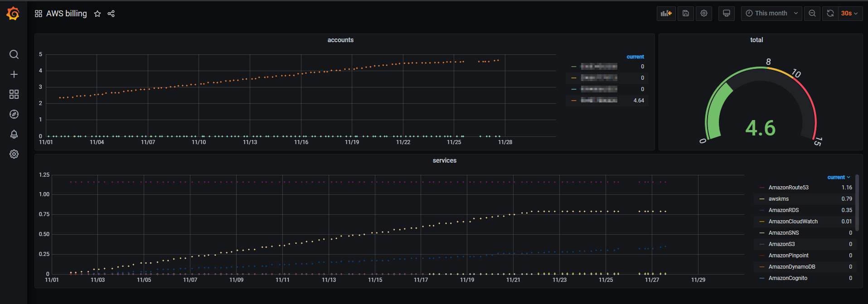Toggle the awskms series in legend
This screenshot has width=868, height=304.
(x=779, y=199)
